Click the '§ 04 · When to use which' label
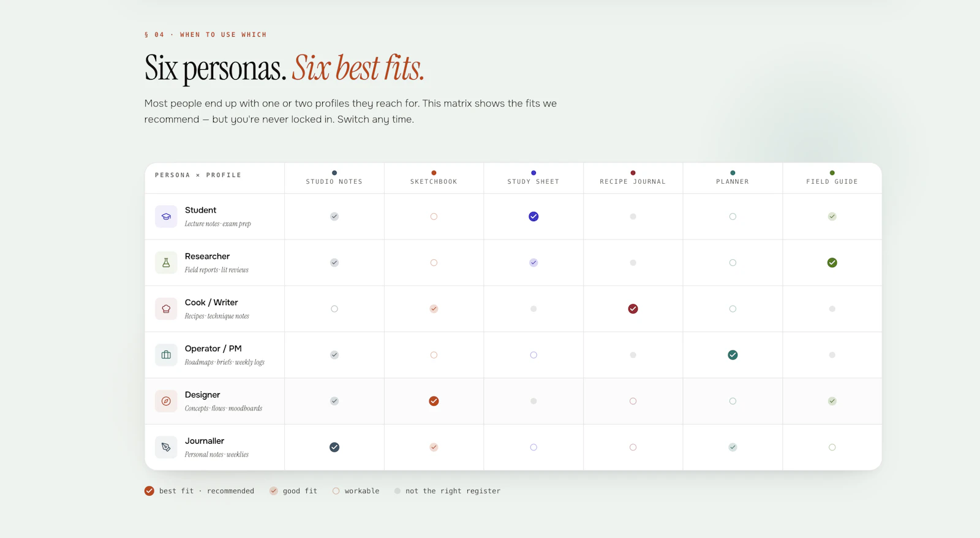 [x=206, y=35]
